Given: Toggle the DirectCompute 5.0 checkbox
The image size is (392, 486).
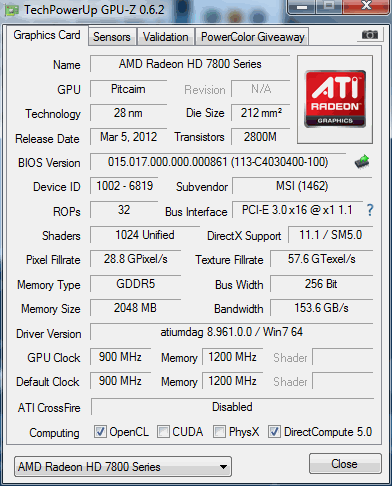Looking at the screenshot, I should click(274, 432).
